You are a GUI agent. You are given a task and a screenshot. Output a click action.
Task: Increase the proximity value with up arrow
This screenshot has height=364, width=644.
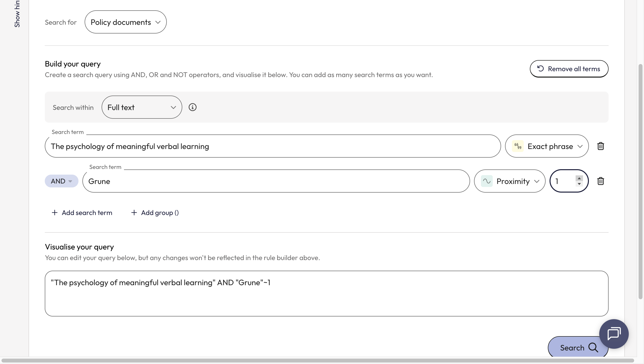[579, 178]
